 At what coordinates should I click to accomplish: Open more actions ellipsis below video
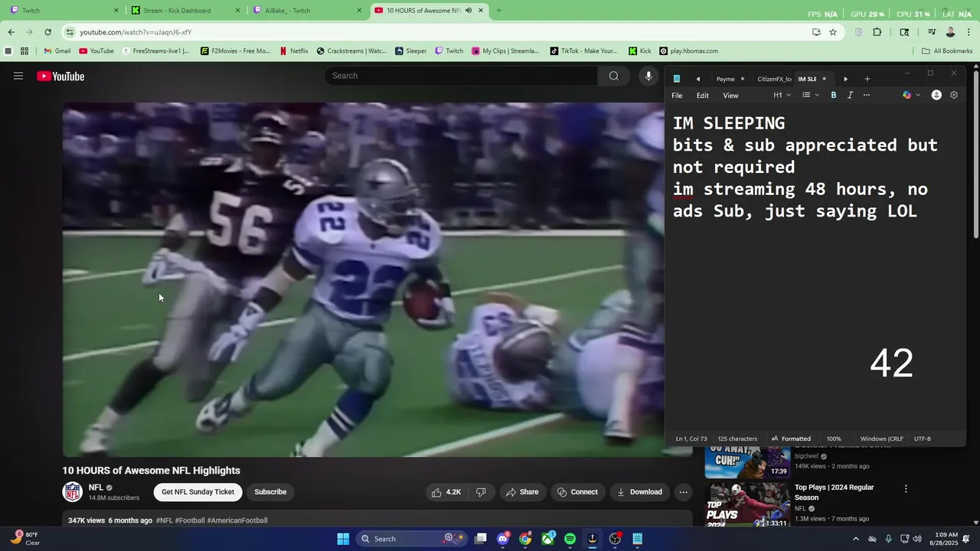(x=684, y=492)
